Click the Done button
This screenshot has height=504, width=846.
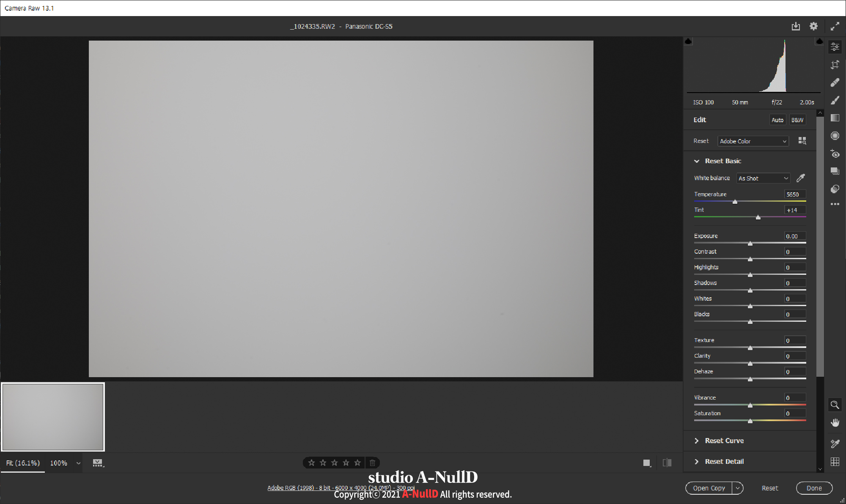(814, 488)
